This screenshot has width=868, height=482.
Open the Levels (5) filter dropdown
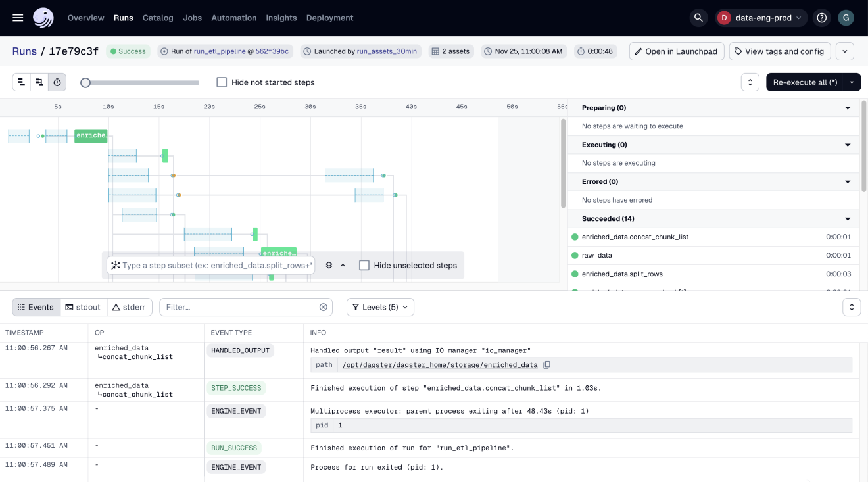click(380, 307)
